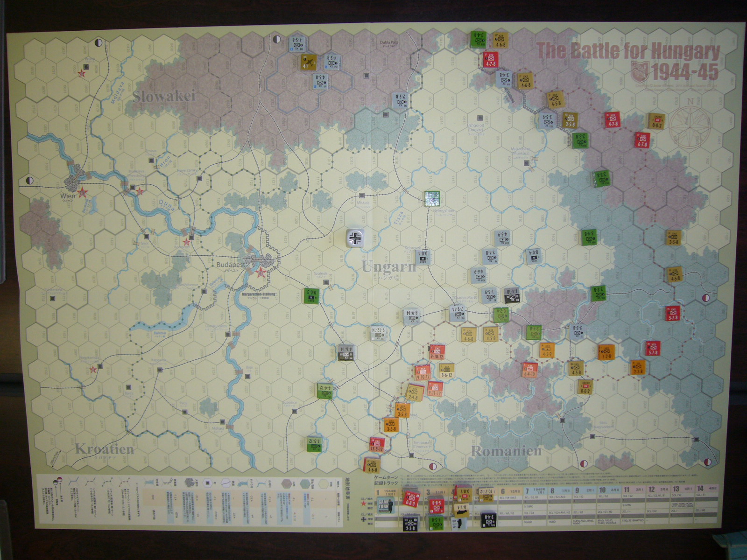Click the 'Budapest' city label

pyautogui.click(x=230, y=265)
